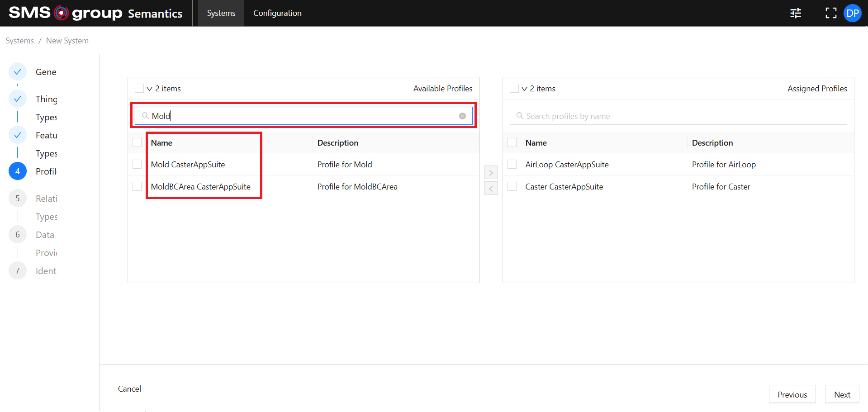868x412 pixels.
Task: Open the Featu step label in wizard
Action: click(47, 135)
